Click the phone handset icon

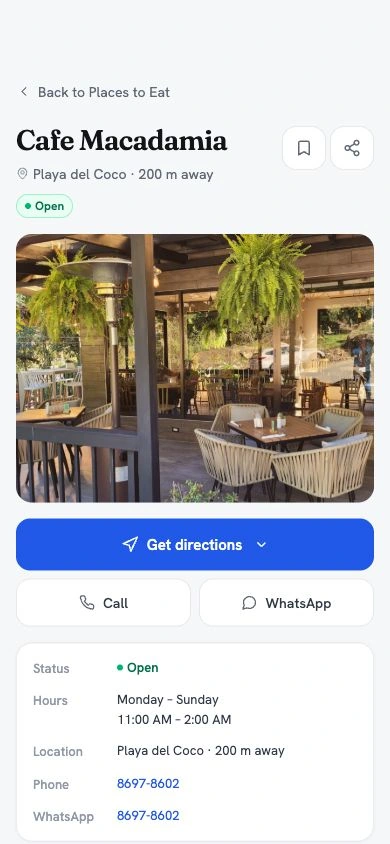pyautogui.click(x=87, y=602)
